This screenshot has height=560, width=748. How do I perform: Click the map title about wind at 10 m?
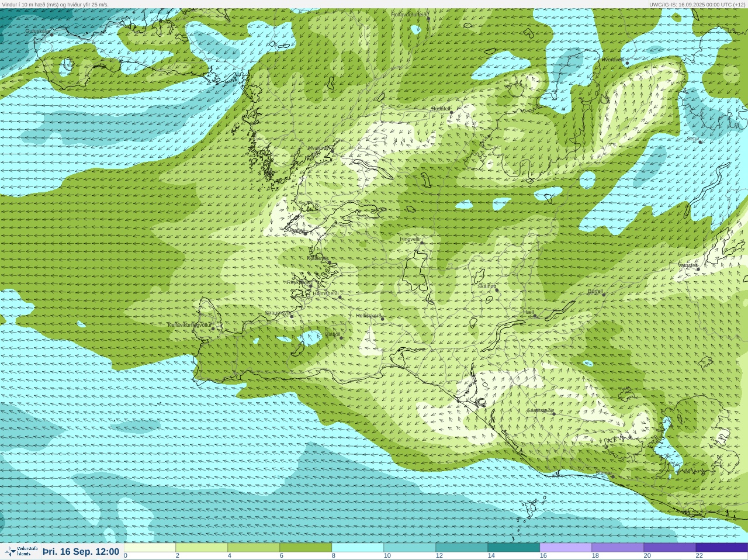[x=55, y=4]
